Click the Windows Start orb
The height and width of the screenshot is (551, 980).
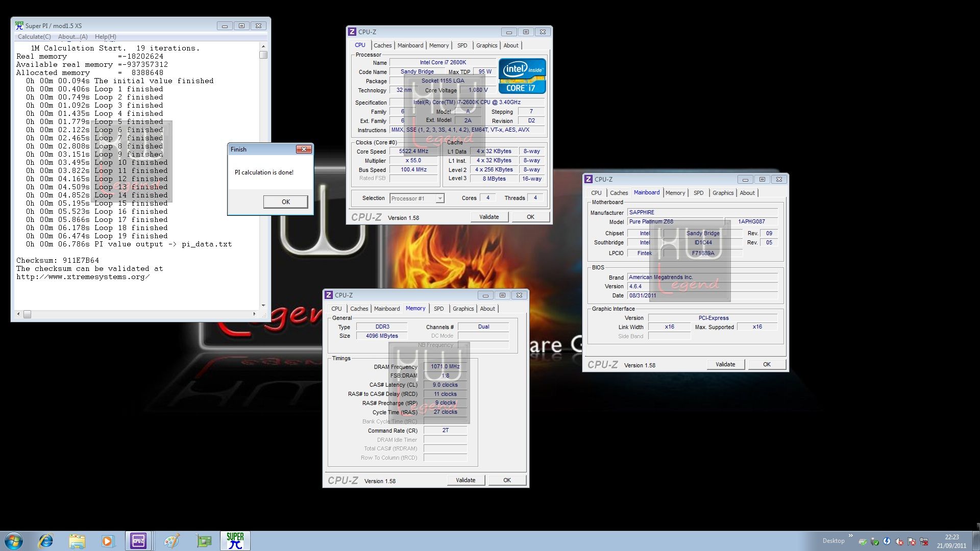(x=14, y=541)
